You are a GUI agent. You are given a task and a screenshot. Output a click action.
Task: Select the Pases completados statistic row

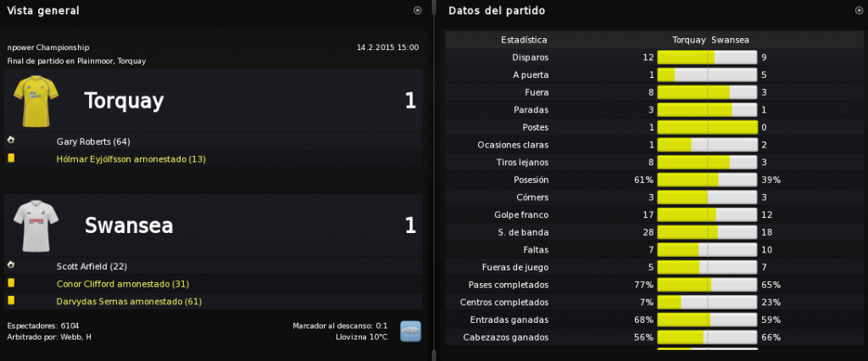654,285
